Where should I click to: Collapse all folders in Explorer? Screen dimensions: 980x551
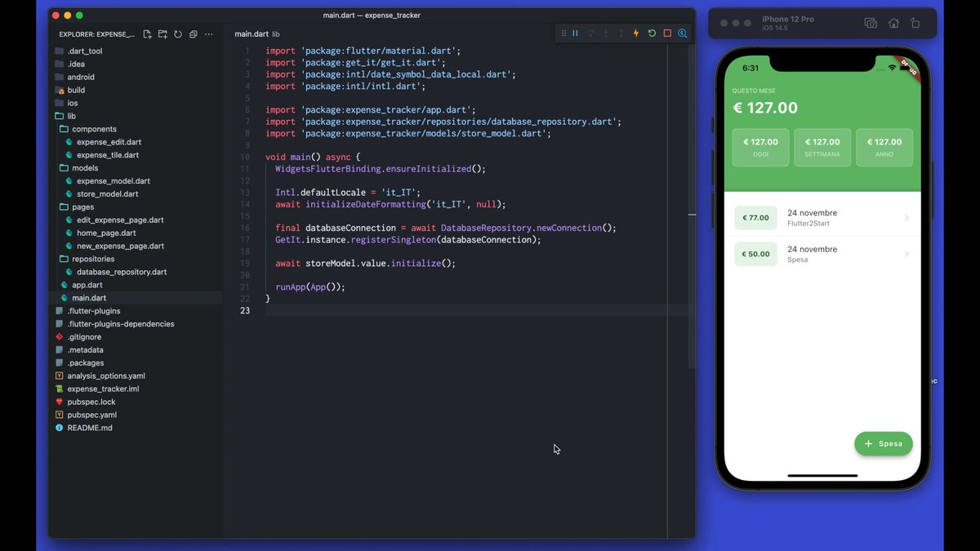(x=193, y=34)
